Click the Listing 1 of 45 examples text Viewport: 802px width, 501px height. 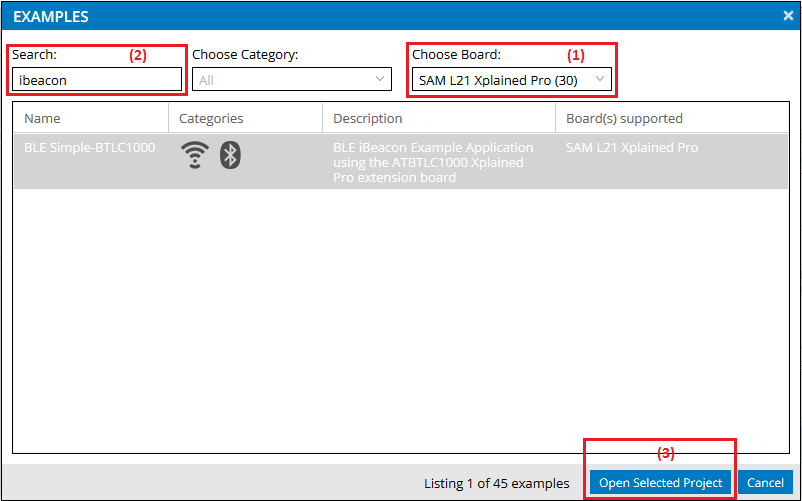pyautogui.click(x=496, y=483)
